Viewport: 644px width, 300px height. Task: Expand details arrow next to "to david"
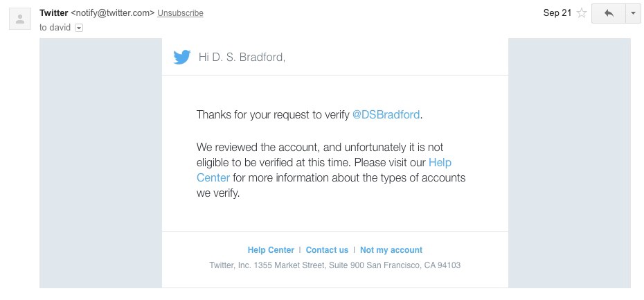[x=78, y=28]
